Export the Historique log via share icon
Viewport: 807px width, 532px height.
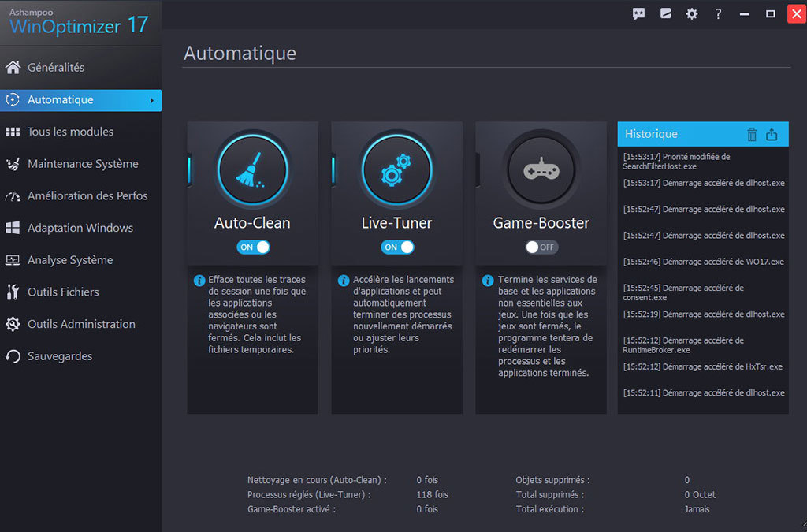(x=772, y=135)
